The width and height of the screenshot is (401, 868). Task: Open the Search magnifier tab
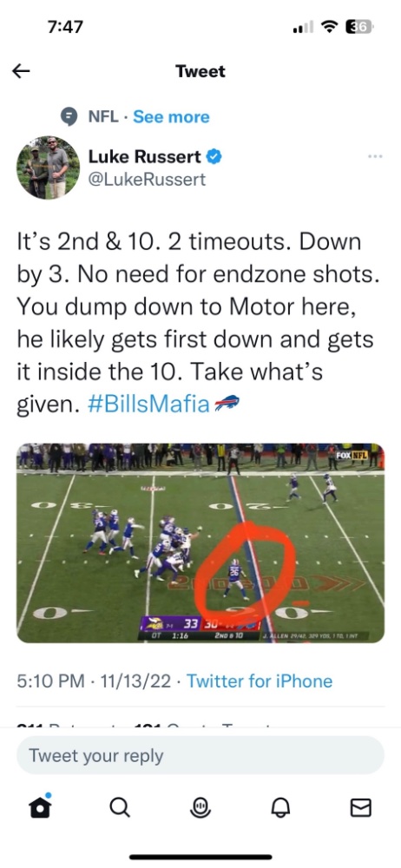(x=120, y=807)
